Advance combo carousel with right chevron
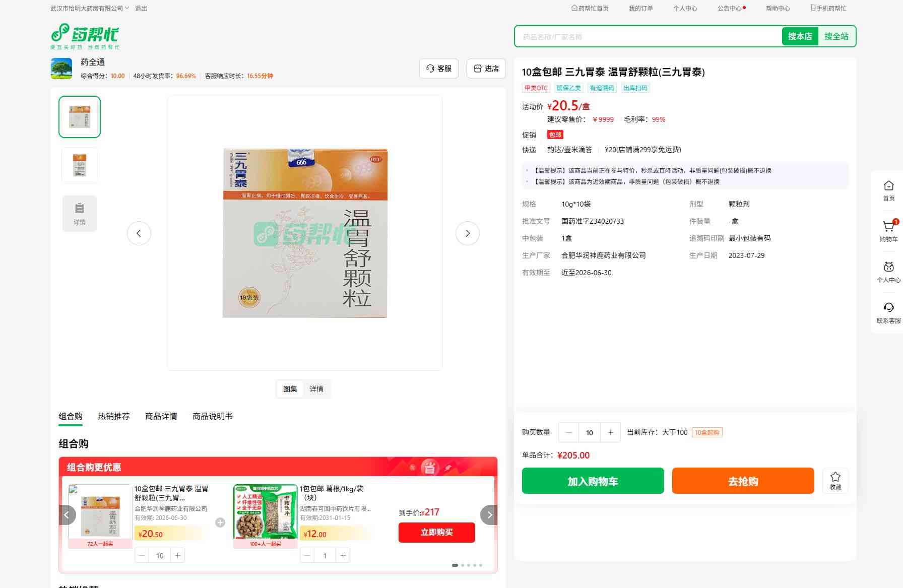Image resolution: width=903 pixels, height=588 pixels. pyautogui.click(x=489, y=515)
